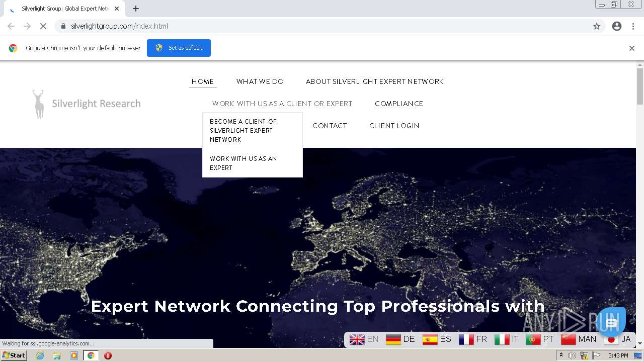Click the Chrome taskbar icon
Screen dimensions: 644x362
click(x=91, y=355)
